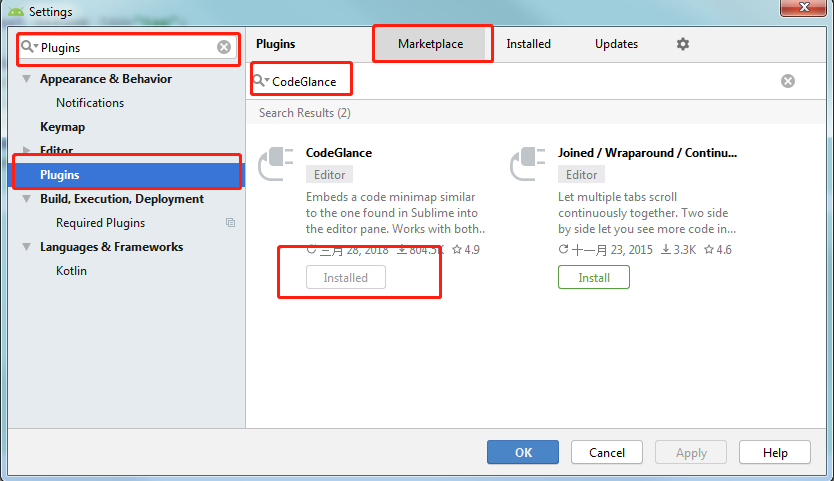Collapse Appearance & Behavior section
This screenshot has width=834, height=481.
[26, 79]
